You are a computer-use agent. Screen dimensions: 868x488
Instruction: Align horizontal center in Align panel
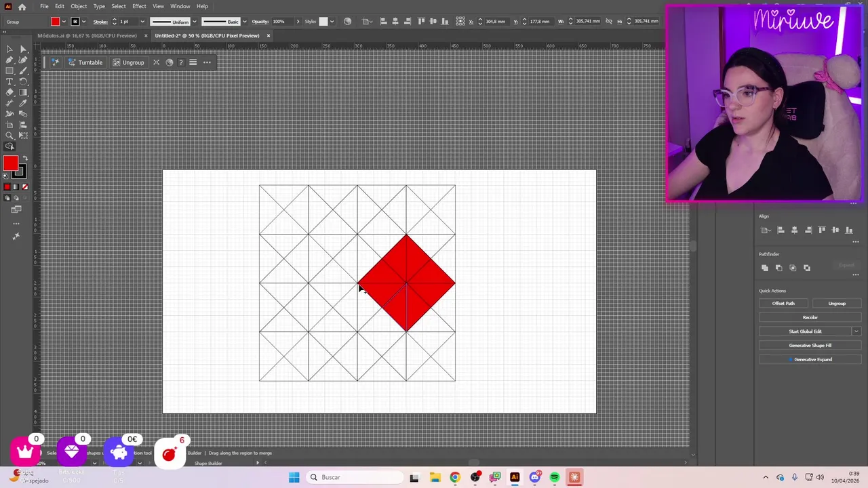pyautogui.click(x=795, y=230)
